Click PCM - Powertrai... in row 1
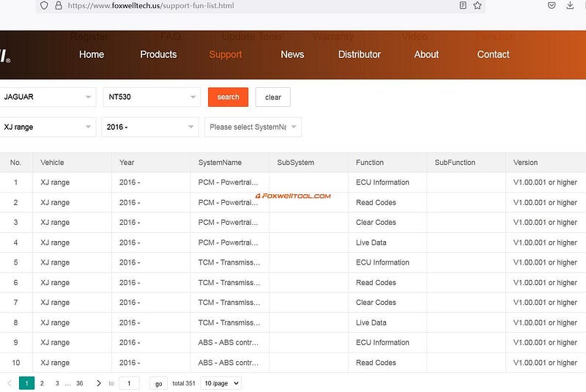 coord(228,182)
